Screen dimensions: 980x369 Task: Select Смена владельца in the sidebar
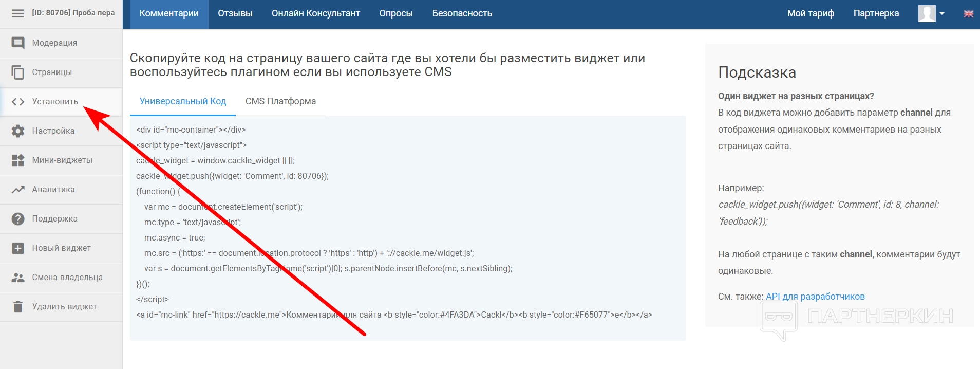click(x=61, y=278)
